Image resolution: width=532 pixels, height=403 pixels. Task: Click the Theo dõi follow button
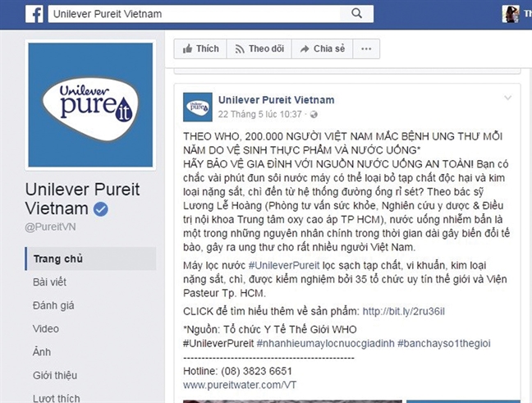click(x=259, y=49)
